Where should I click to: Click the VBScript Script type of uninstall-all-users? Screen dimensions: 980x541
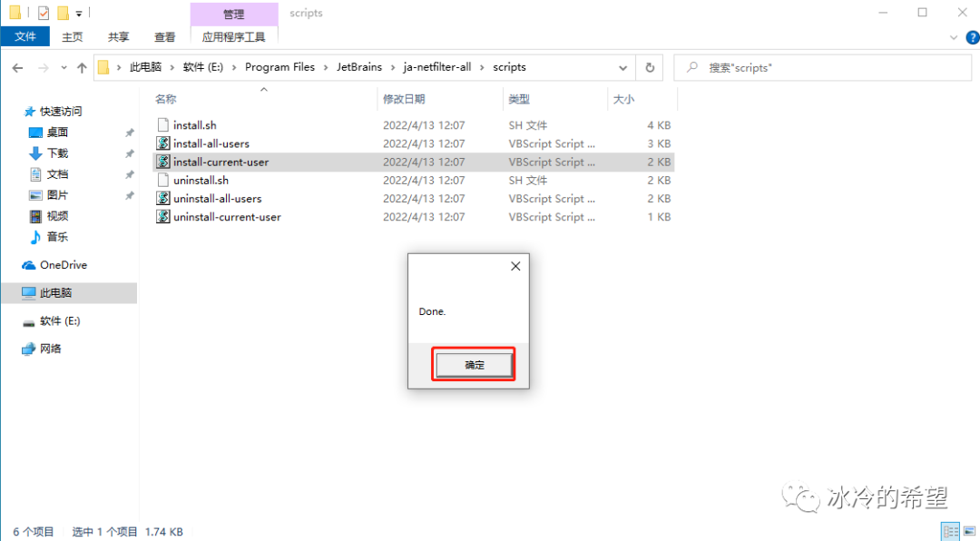[552, 198]
